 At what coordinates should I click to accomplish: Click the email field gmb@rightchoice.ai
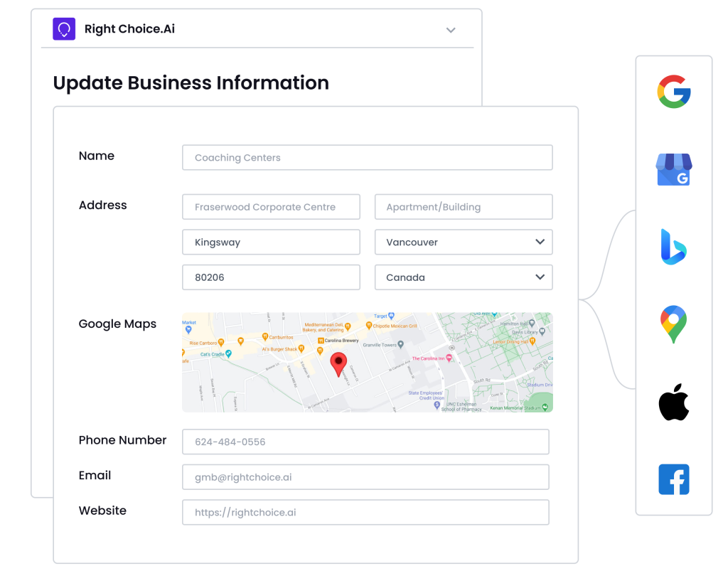click(x=365, y=476)
